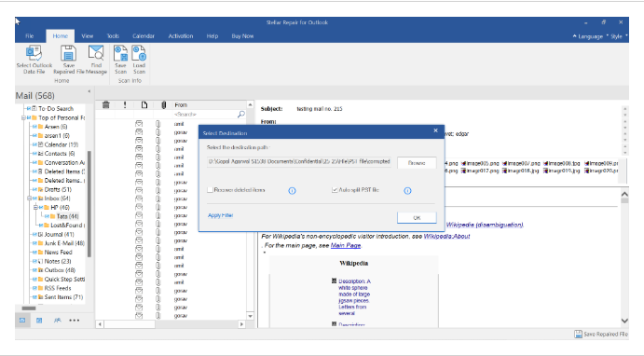Screen dimensions: 644x356
Task: Click Select Outlook Data File icon
Action: 34,54
